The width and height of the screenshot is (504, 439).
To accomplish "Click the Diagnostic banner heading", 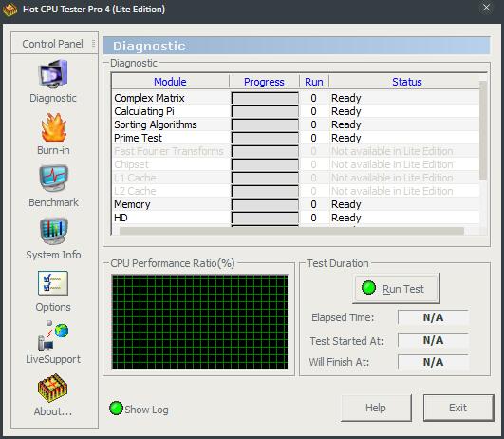I will click(149, 46).
